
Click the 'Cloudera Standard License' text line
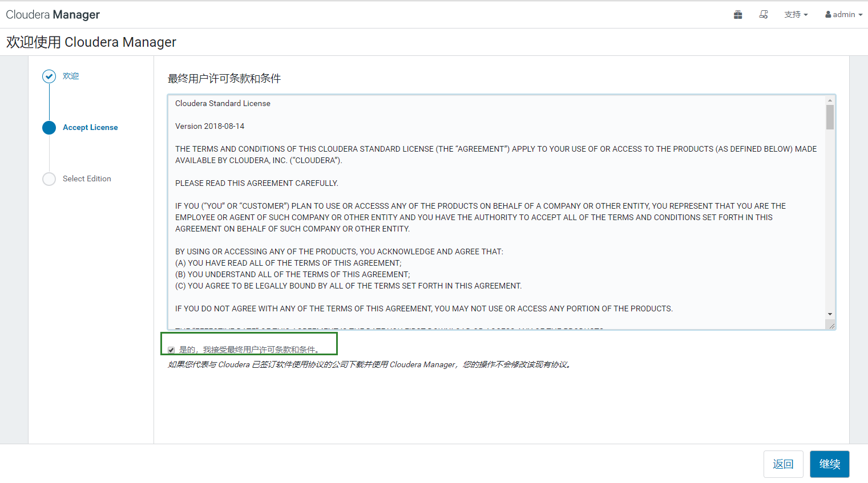click(x=223, y=103)
